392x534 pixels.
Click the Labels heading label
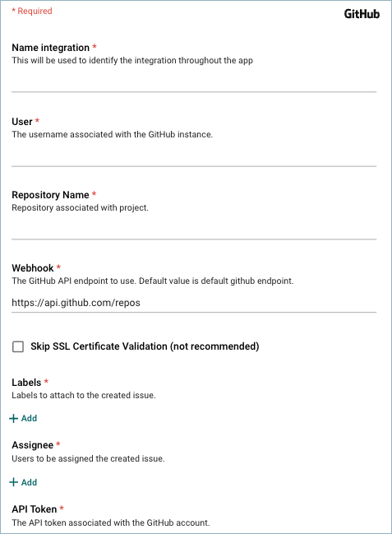26,383
